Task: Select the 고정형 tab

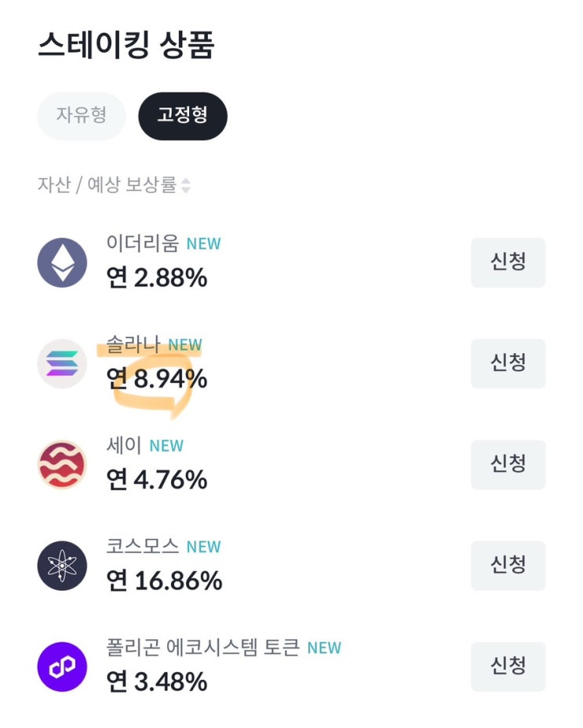Action: pyautogui.click(x=182, y=115)
